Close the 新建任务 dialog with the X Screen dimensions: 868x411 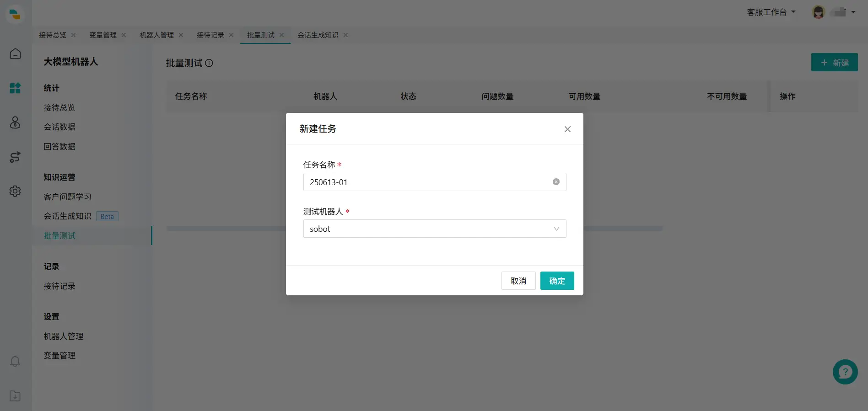point(567,129)
